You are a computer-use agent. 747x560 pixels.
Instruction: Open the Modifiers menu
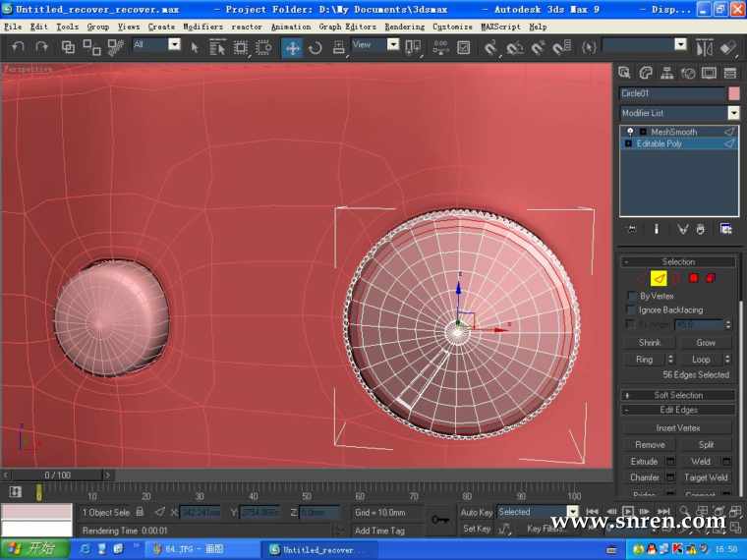tap(202, 27)
